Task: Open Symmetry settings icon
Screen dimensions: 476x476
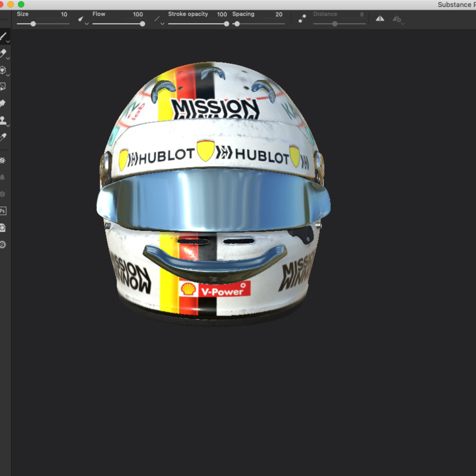Action: coord(398,19)
